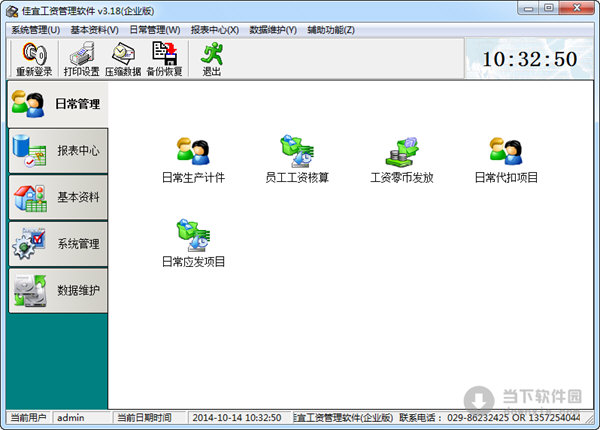Viewport: 600px width, 430px height.
Task: Open the 日常管理(W) menu
Action: (x=155, y=30)
